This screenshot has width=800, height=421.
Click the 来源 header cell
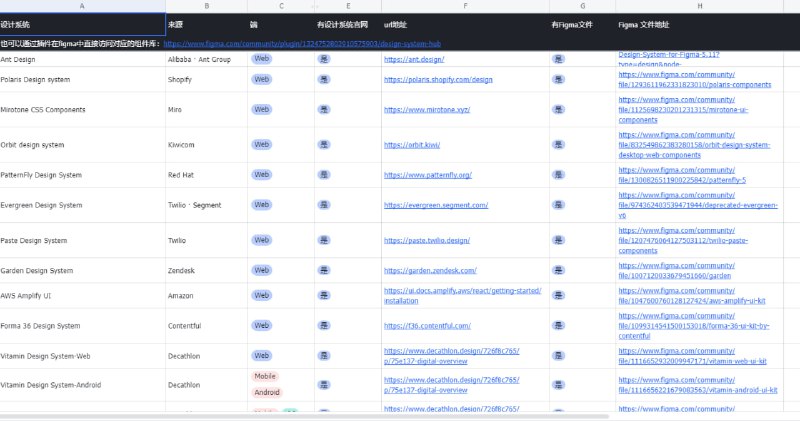[206, 24]
